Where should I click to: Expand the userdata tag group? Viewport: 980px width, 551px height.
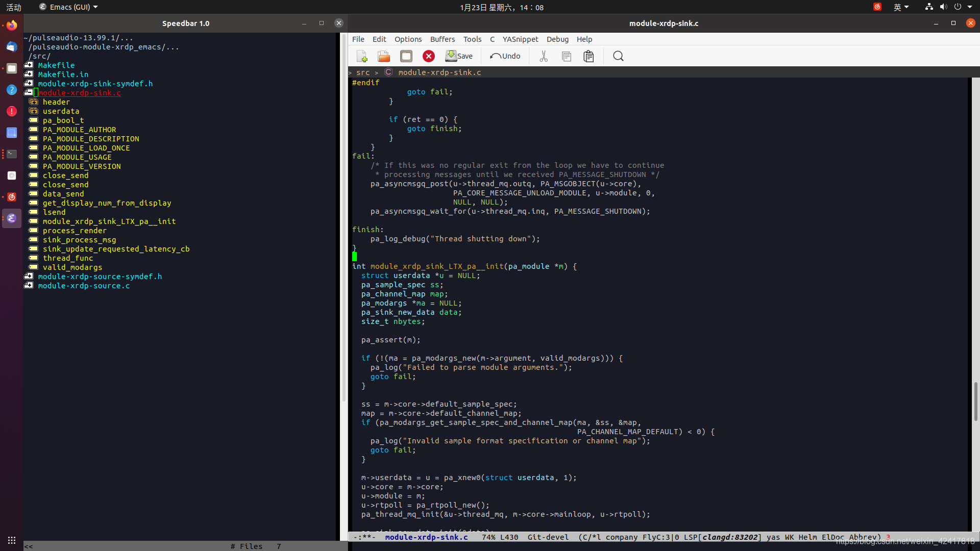pos(34,111)
